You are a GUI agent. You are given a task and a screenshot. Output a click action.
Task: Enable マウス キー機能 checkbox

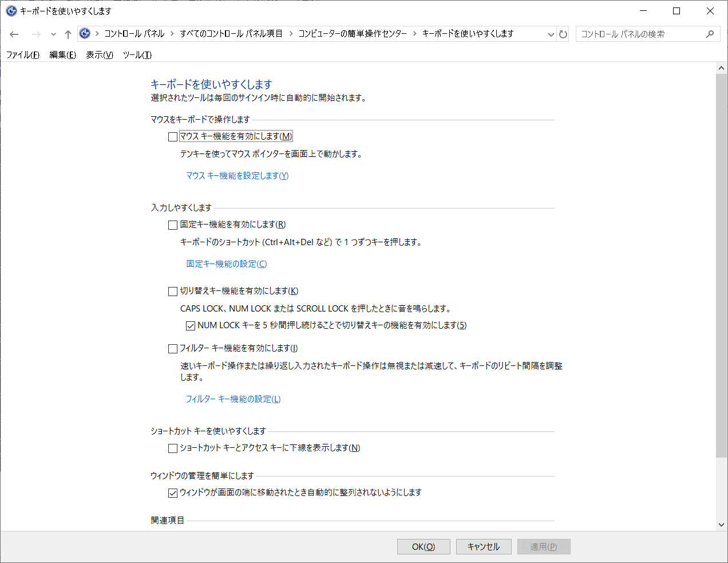coord(172,136)
